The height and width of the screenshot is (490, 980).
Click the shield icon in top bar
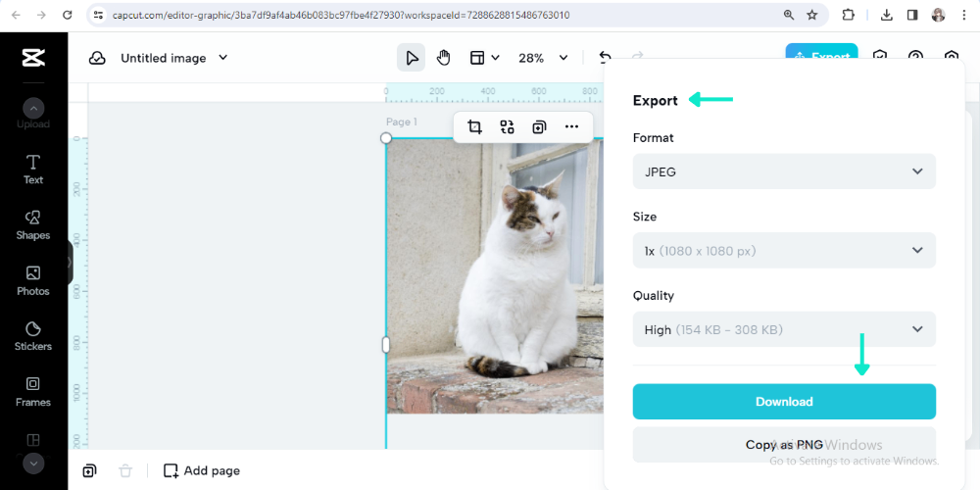click(x=880, y=57)
